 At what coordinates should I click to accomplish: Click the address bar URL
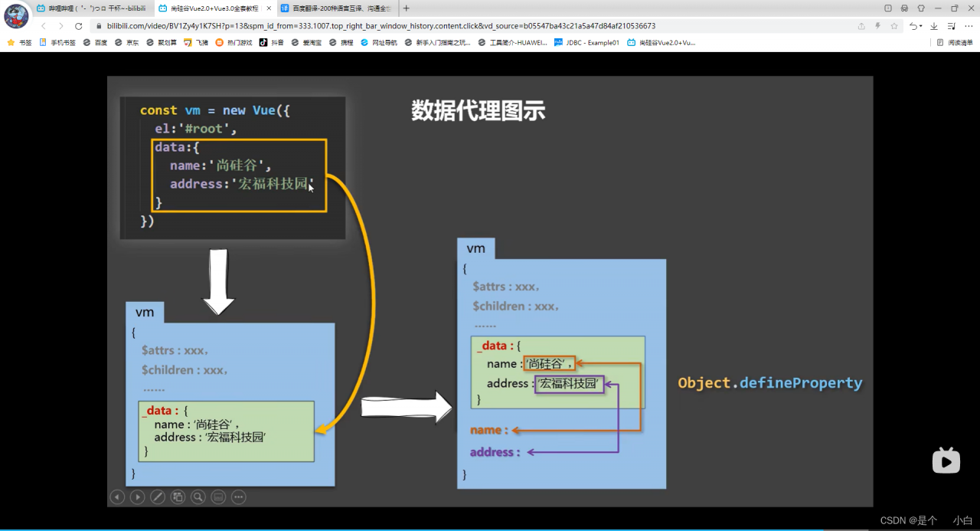(x=381, y=25)
